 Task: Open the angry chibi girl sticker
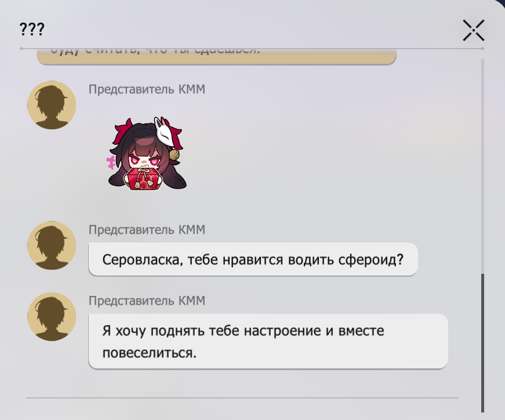pos(147,153)
